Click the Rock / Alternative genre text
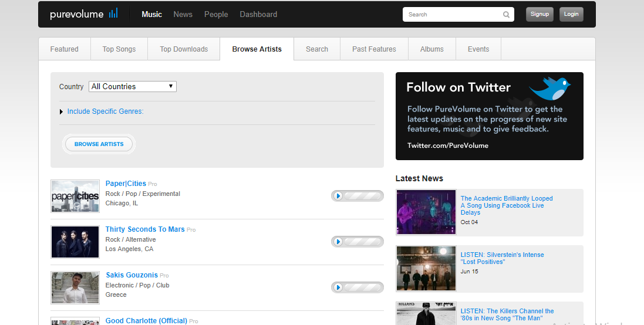This screenshot has height=325, width=644. (x=130, y=240)
